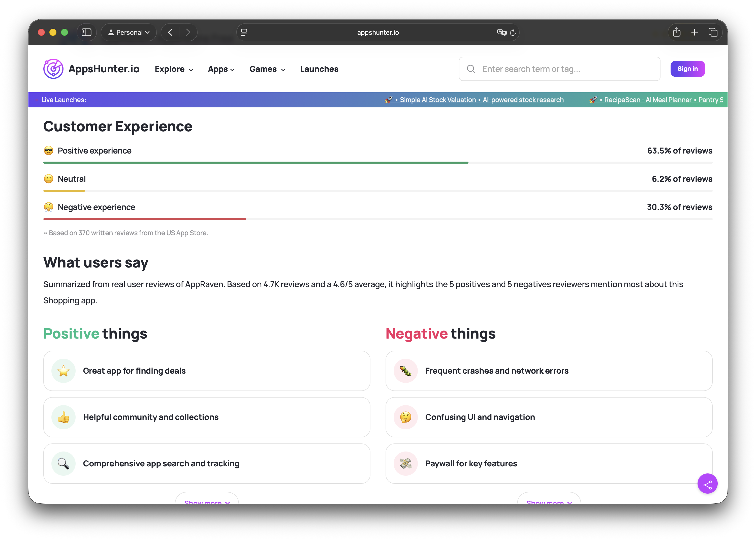Click 'Based on 370 written reviews' note

[x=125, y=233]
